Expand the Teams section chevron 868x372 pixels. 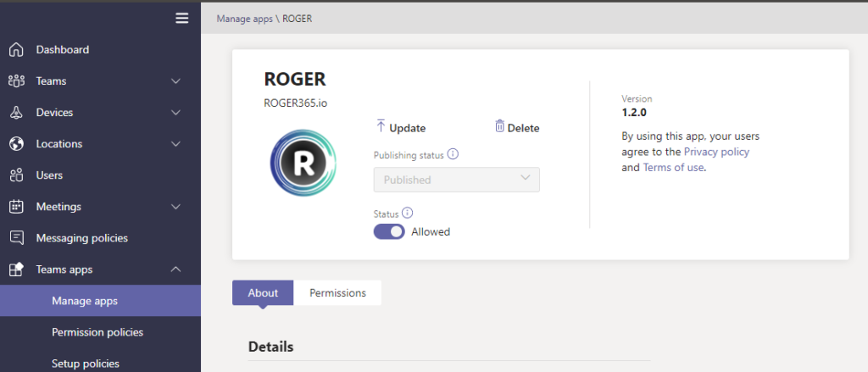pos(176,81)
